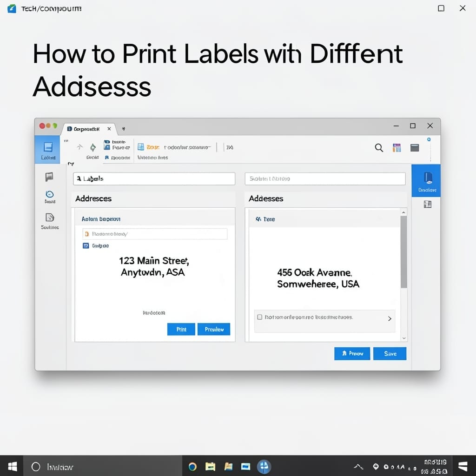Image resolution: width=476 pixels, height=476 pixels.
Task: Click the blue circular app icon in taskbar
Action: click(264, 467)
